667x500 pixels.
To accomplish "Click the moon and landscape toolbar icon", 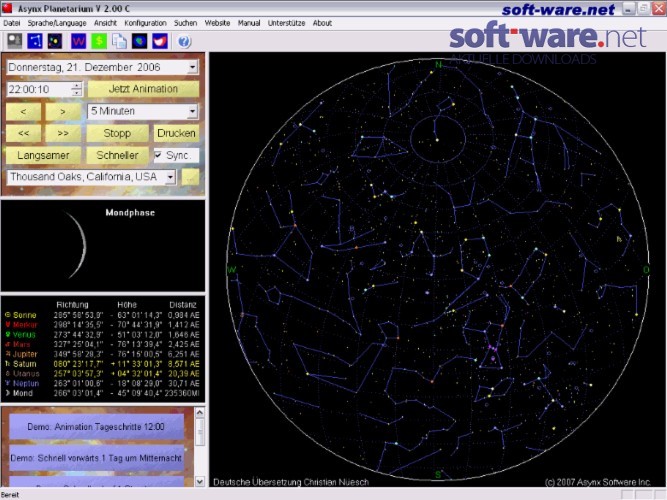I will (x=15, y=41).
